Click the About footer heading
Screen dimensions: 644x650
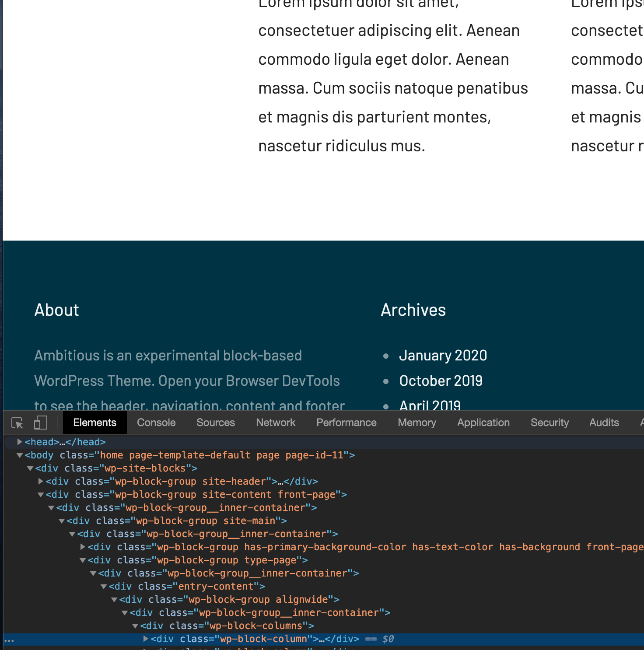tap(57, 310)
